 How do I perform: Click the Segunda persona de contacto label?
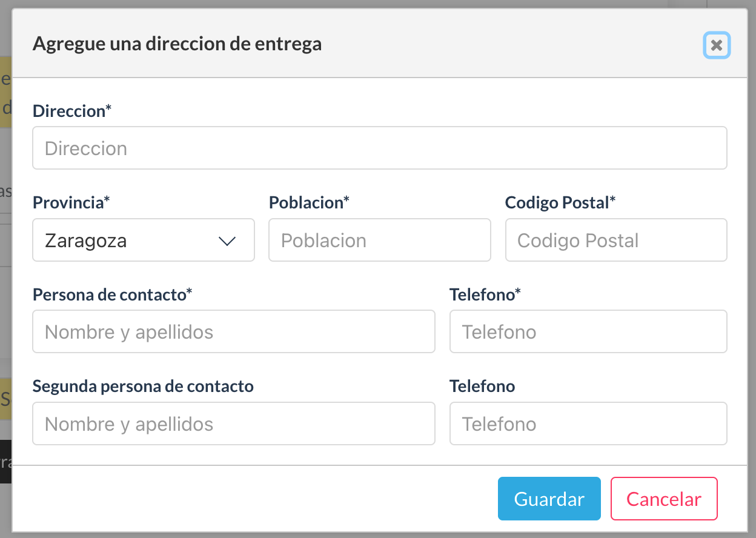tap(143, 386)
